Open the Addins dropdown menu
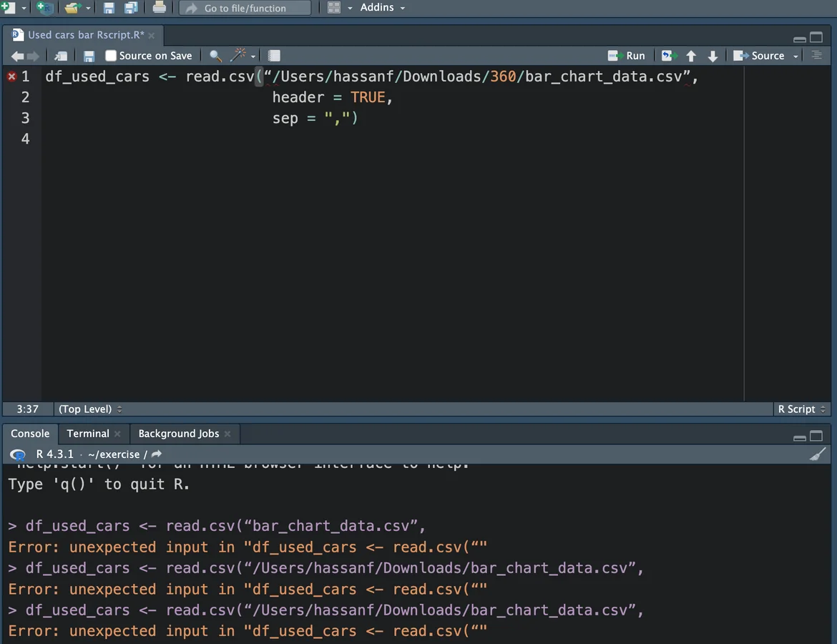Image resolution: width=837 pixels, height=644 pixels. coord(382,8)
